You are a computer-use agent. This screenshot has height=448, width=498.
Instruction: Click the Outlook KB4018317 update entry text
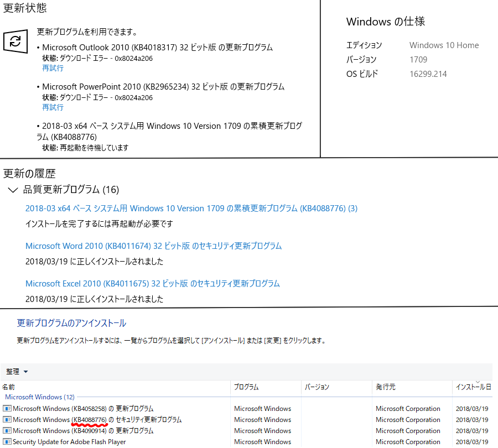click(157, 48)
